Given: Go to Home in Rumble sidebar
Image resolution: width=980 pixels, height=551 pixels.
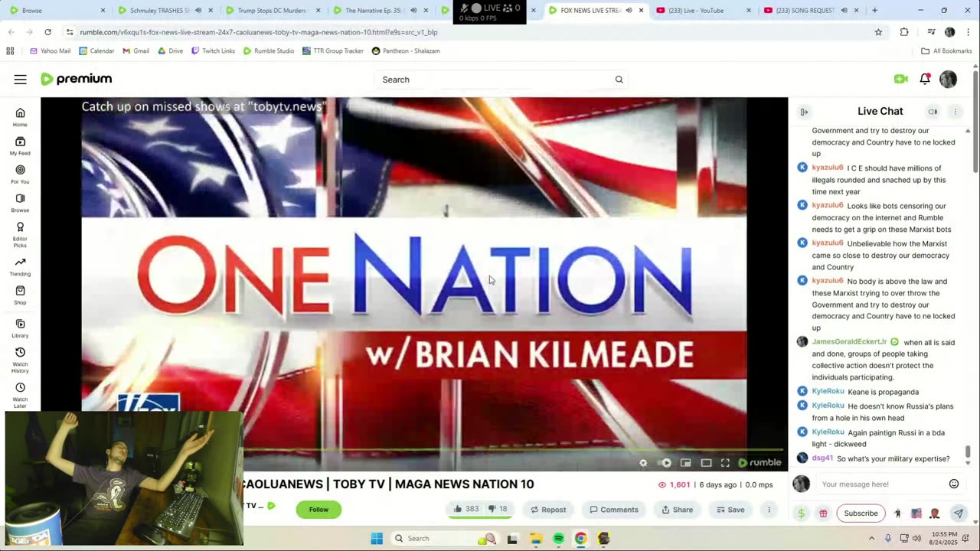Looking at the screenshot, I should (20, 117).
